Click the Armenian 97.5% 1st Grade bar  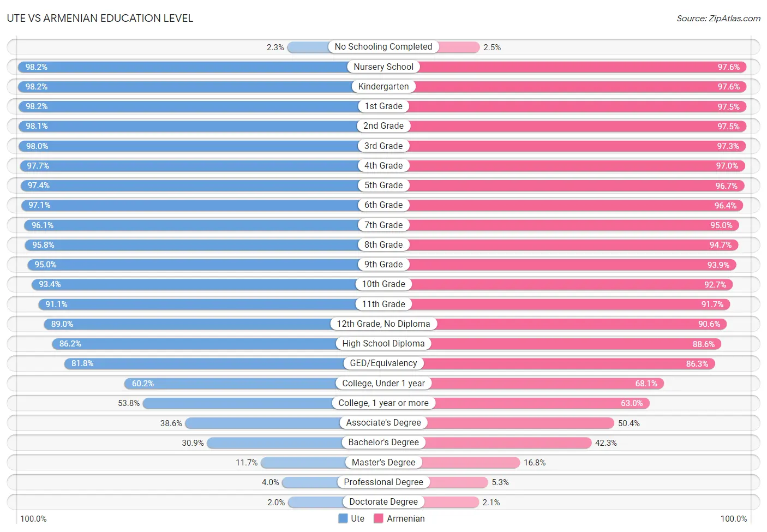click(565, 106)
